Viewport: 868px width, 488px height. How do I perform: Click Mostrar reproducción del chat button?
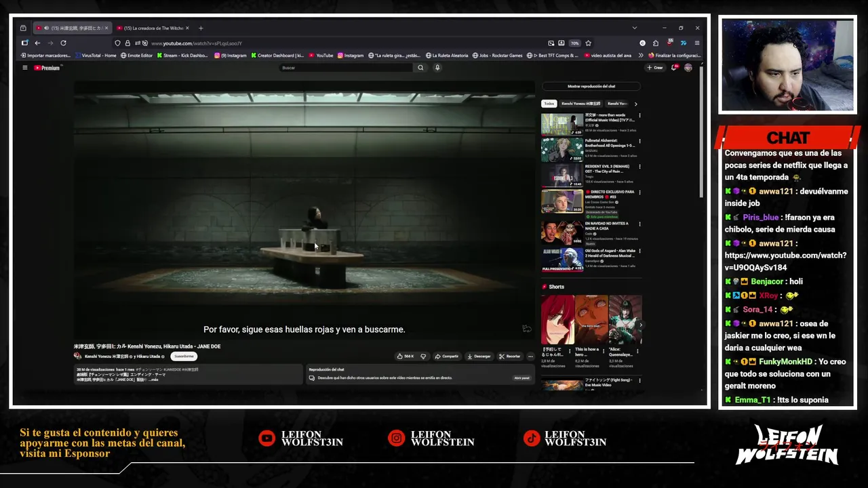point(591,86)
